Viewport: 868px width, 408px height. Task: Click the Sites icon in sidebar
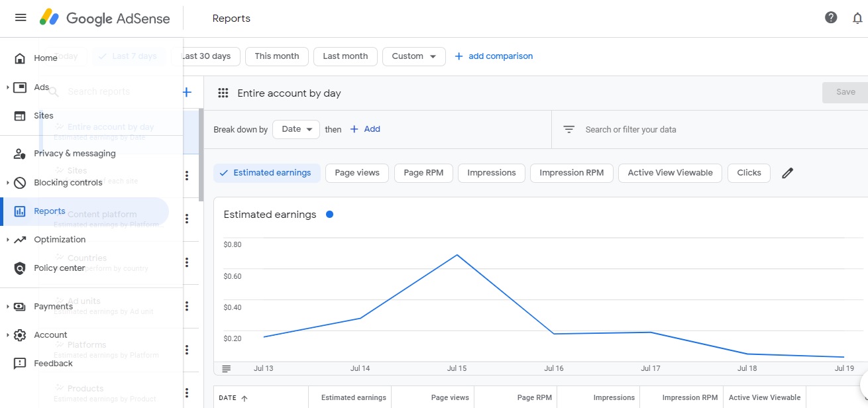(x=20, y=116)
